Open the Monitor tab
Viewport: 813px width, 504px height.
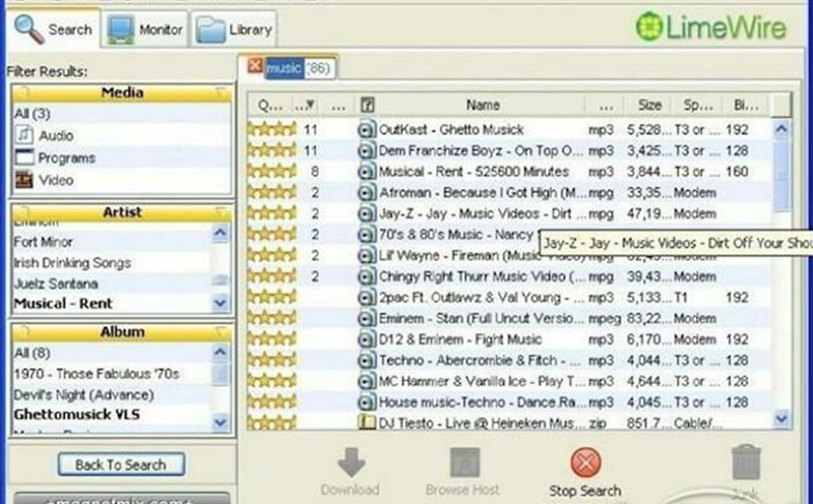click(146, 30)
